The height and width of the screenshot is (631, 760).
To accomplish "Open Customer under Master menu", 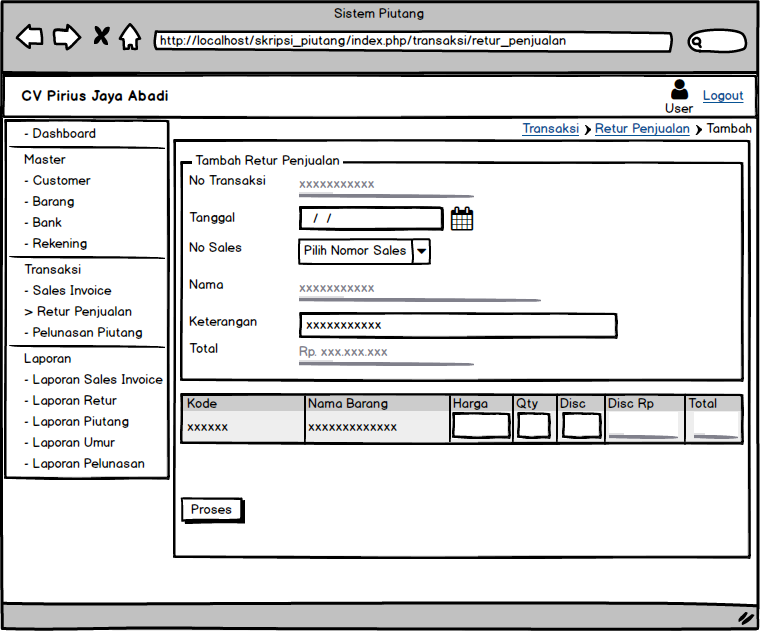I will tap(57, 180).
